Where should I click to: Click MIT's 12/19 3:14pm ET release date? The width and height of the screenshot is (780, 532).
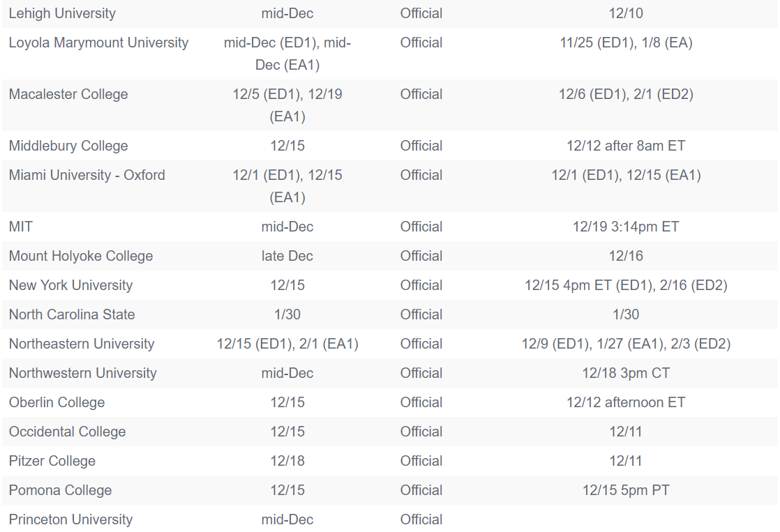(x=626, y=227)
